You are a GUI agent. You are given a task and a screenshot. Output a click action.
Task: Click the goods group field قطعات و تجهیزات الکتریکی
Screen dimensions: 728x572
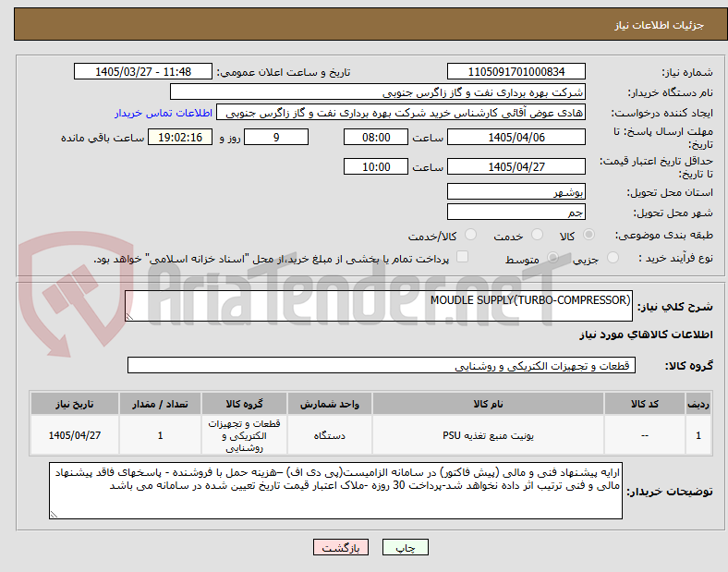pyautogui.click(x=382, y=365)
